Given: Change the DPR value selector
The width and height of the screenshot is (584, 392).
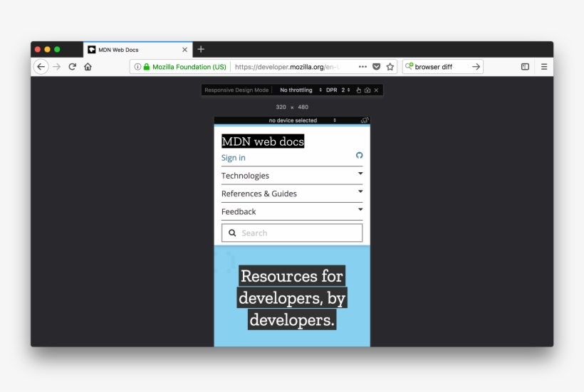Looking at the screenshot, I should pos(346,90).
